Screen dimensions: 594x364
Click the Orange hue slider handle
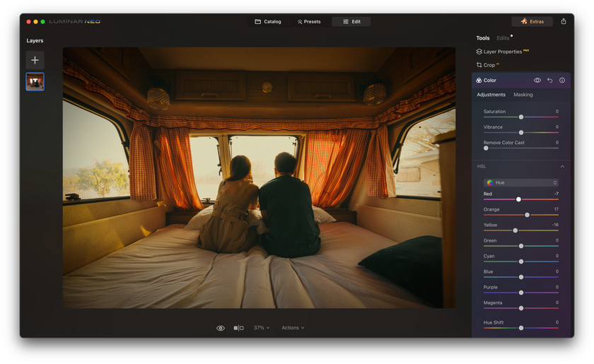tap(527, 215)
